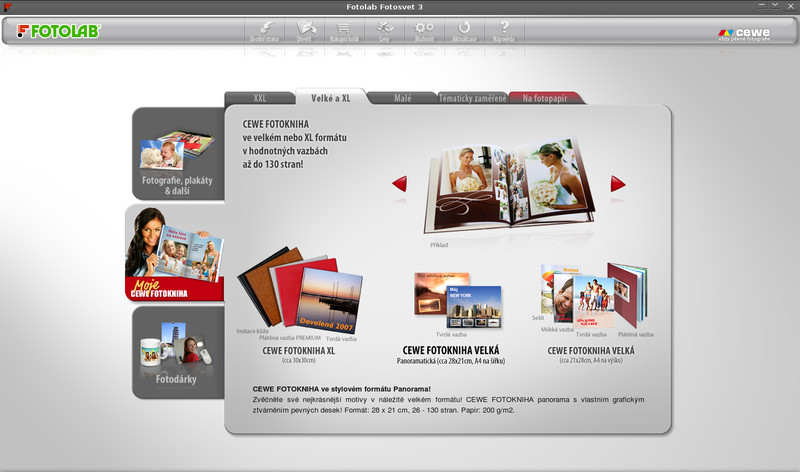Screen dimensions: 800x472
Task: Click the Měkká vazba label
Action: coord(557,330)
